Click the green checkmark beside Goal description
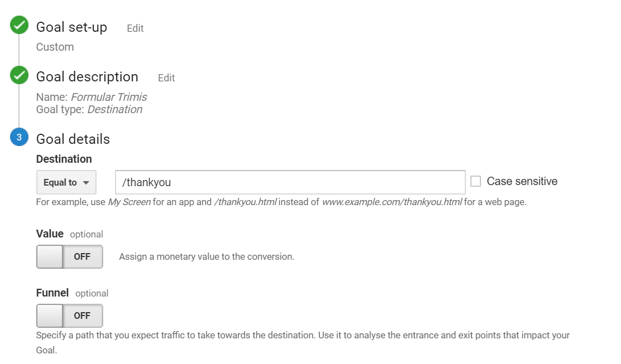 [x=19, y=75]
